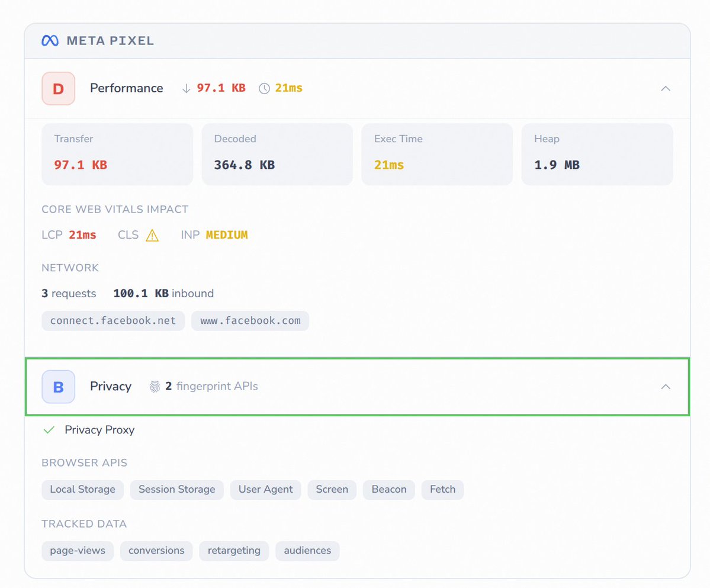Click the Decoded 364.8 KB card
The height and width of the screenshot is (588, 710).
277,155
